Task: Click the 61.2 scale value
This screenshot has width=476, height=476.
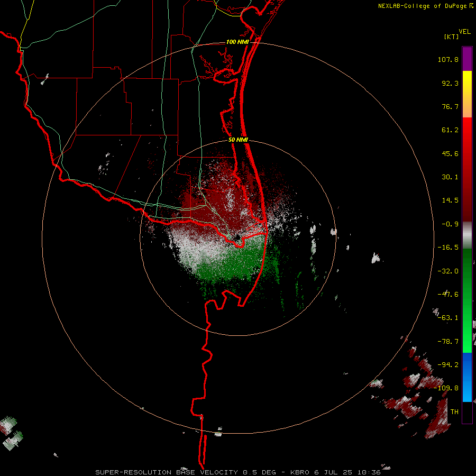Action: 450,130
